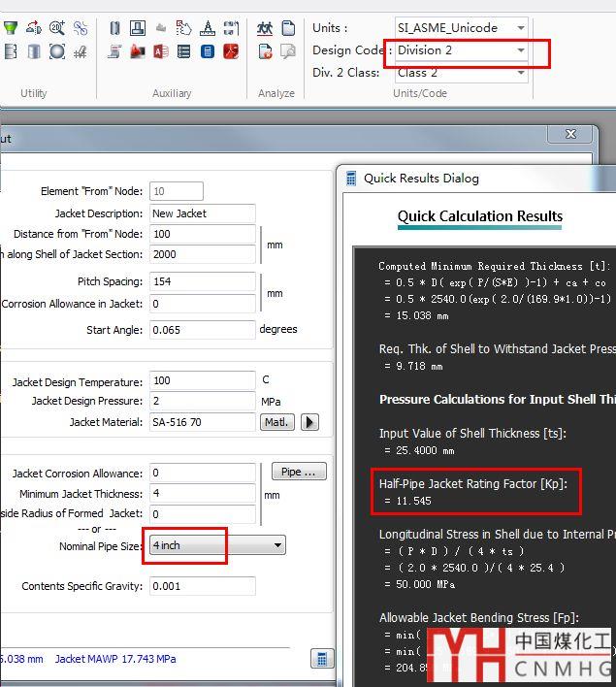Click the Quick Results Dialog title icon

(x=351, y=179)
